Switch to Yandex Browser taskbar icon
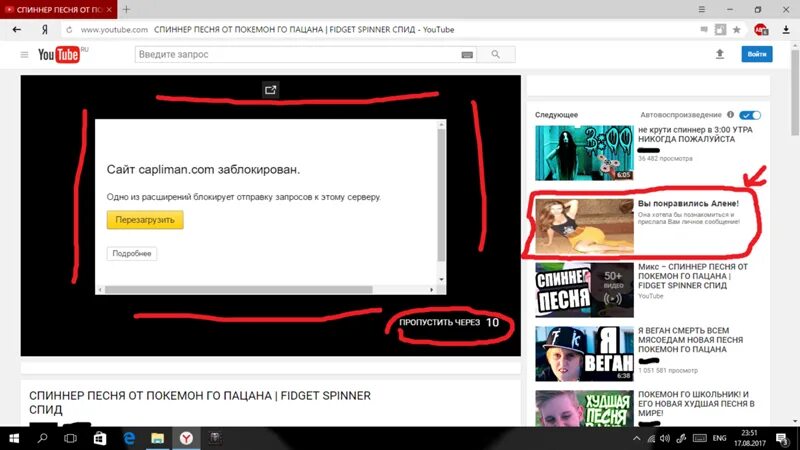 point(186,438)
